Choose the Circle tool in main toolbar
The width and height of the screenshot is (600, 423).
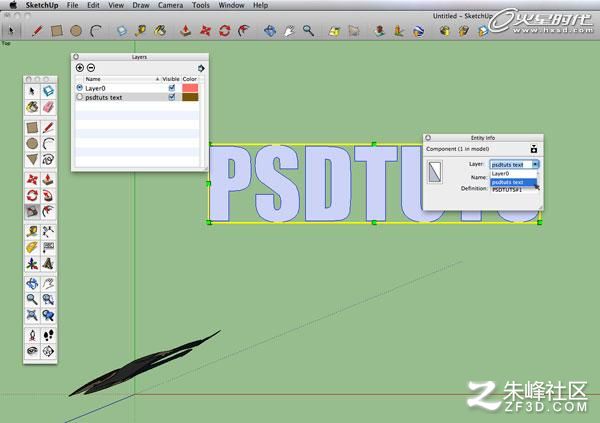click(76, 31)
